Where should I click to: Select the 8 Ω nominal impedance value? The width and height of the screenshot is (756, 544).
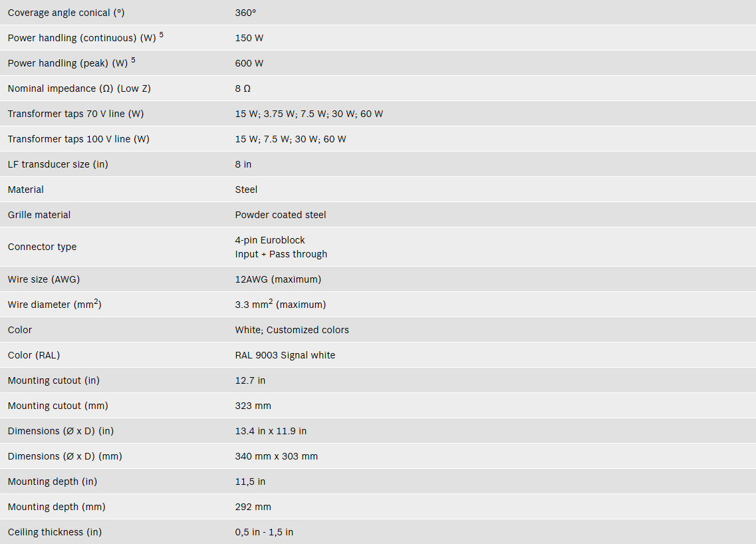pos(243,88)
